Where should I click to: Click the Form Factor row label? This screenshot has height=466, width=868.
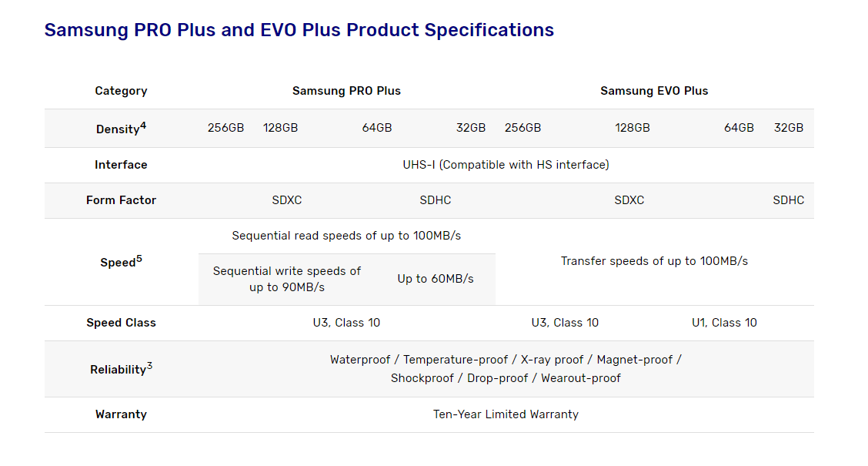tap(121, 200)
